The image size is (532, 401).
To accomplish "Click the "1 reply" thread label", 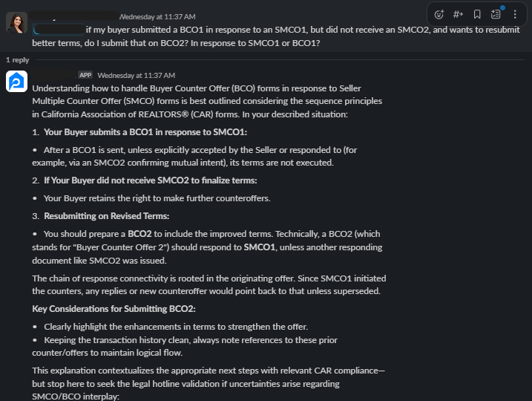I will pos(17,59).
